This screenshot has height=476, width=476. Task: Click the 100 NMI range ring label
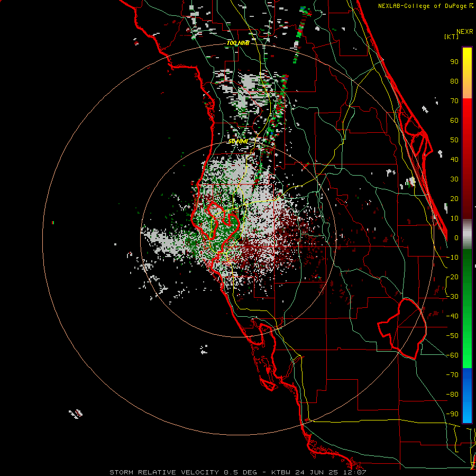(238, 43)
